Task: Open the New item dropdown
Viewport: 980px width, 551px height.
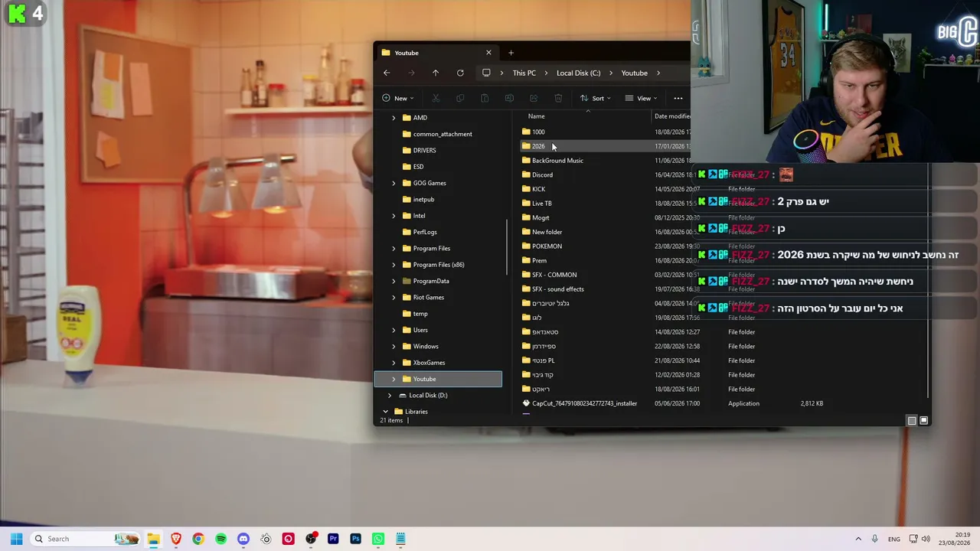Action: [398, 98]
